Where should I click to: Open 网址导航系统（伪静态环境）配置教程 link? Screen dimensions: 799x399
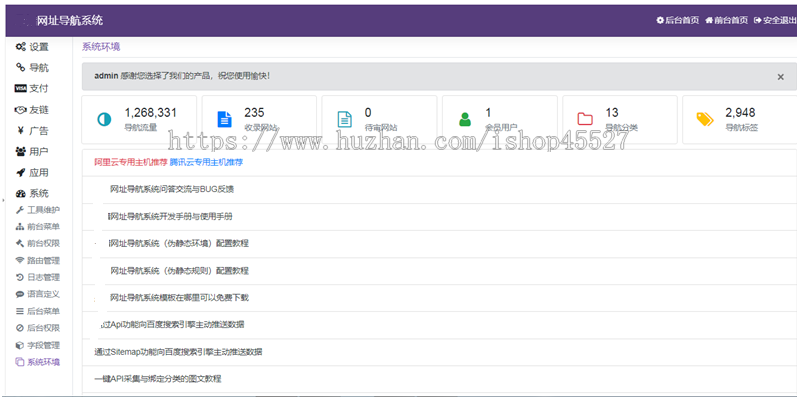(179, 243)
